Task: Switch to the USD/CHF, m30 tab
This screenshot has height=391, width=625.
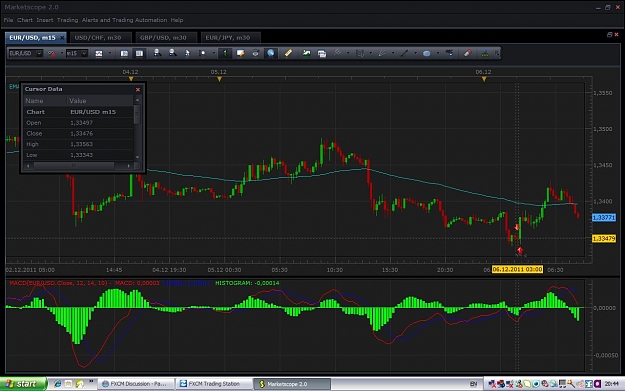Action: pos(100,37)
